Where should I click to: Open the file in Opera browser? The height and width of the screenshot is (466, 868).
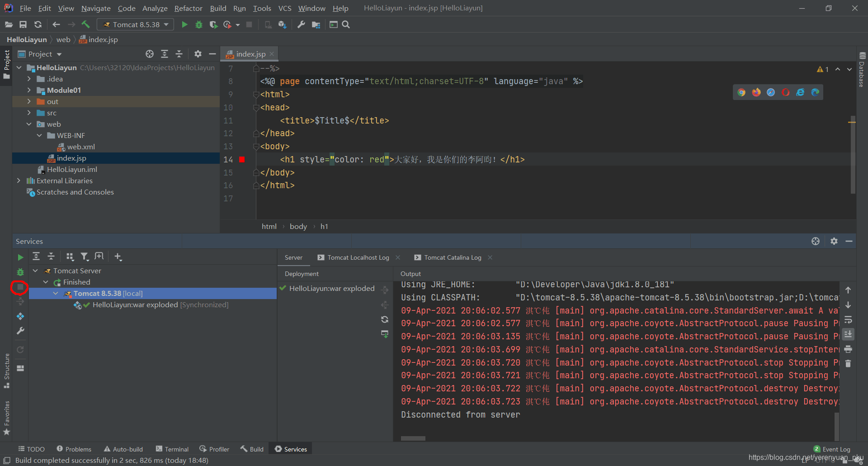786,92
